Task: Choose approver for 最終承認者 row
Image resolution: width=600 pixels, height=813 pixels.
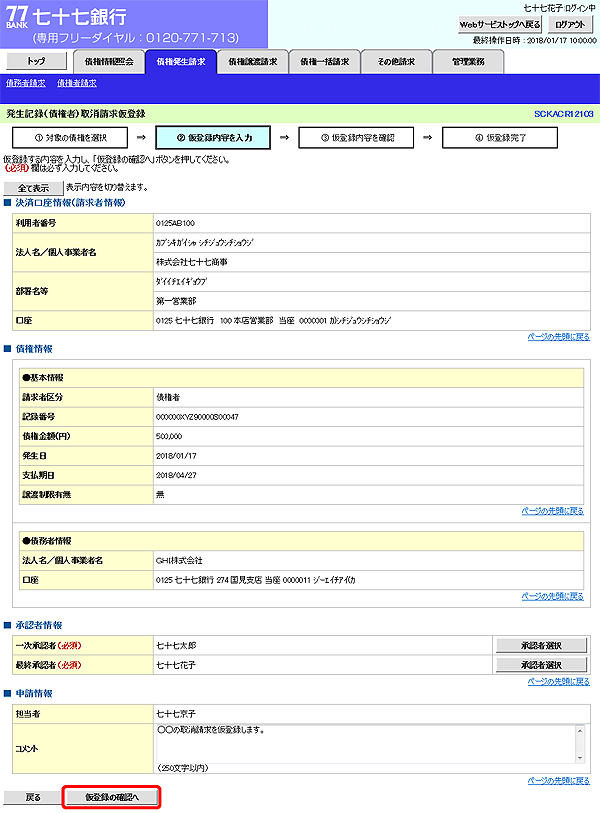Action: pyautogui.click(x=541, y=665)
